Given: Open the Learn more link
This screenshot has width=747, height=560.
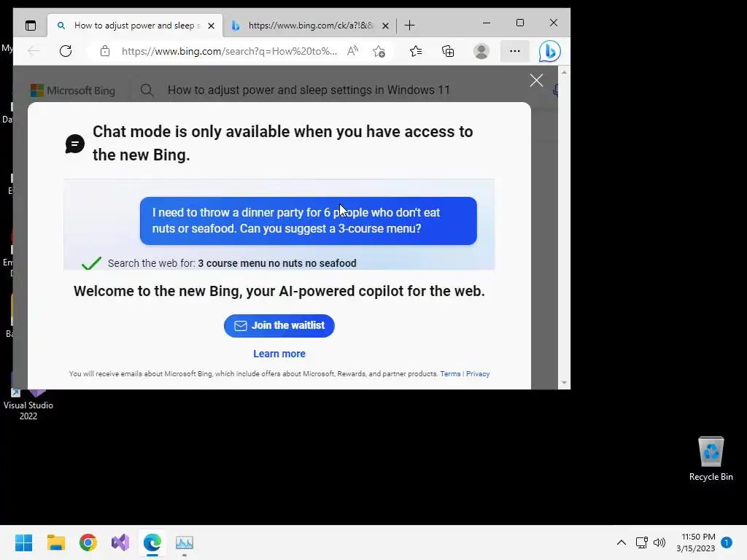Looking at the screenshot, I should pyautogui.click(x=279, y=354).
